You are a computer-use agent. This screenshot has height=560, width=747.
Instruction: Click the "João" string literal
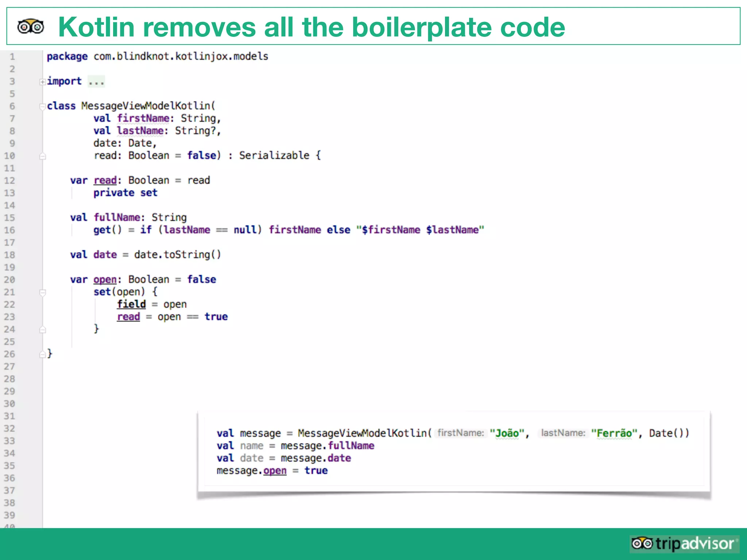[x=507, y=433]
